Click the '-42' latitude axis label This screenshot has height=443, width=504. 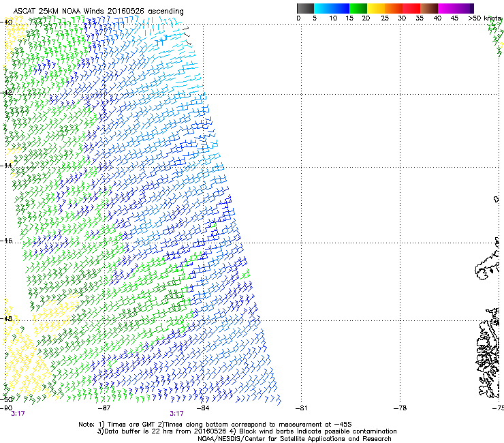point(6,93)
